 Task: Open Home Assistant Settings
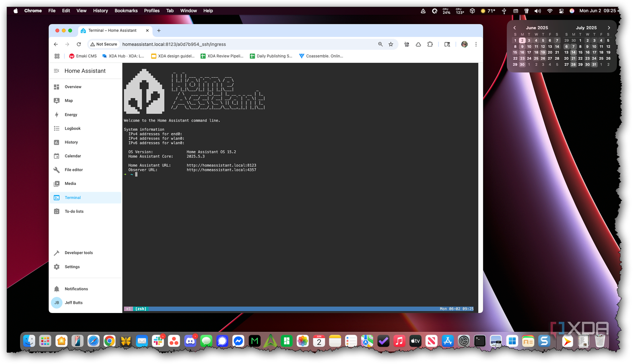tap(72, 267)
